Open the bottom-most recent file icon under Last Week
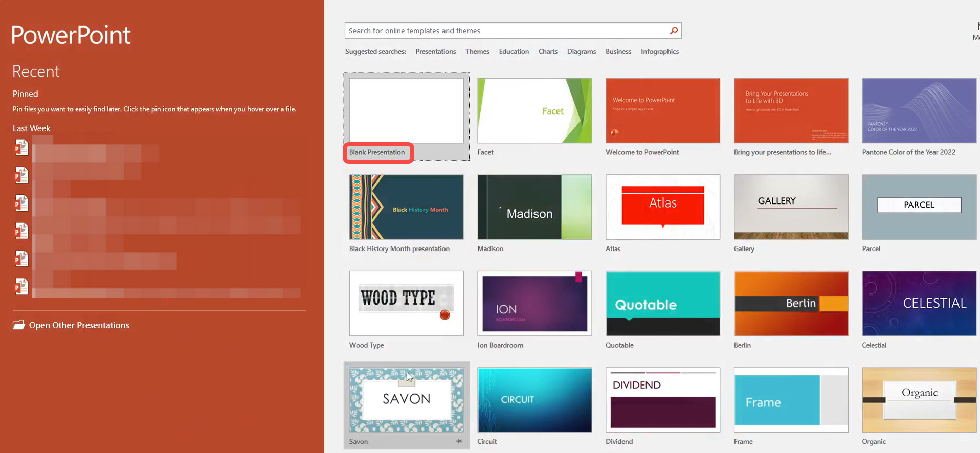 point(21,286)
